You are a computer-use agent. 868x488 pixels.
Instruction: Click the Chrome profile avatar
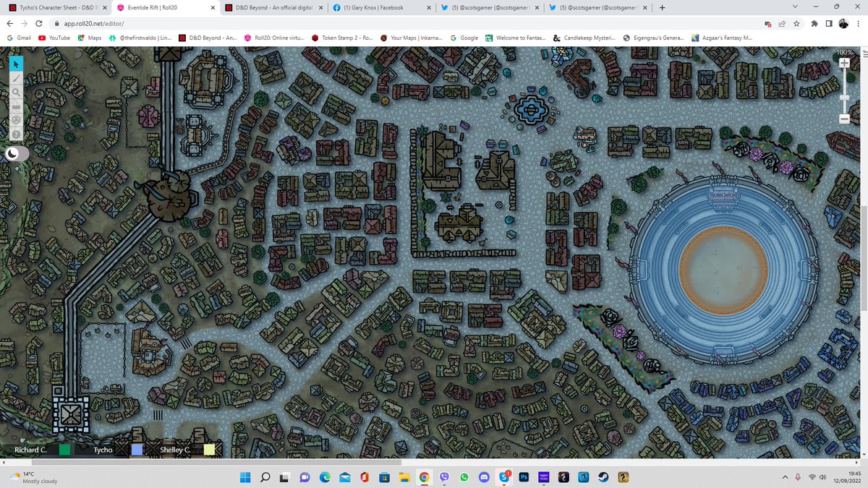click(x=843, y=23)
